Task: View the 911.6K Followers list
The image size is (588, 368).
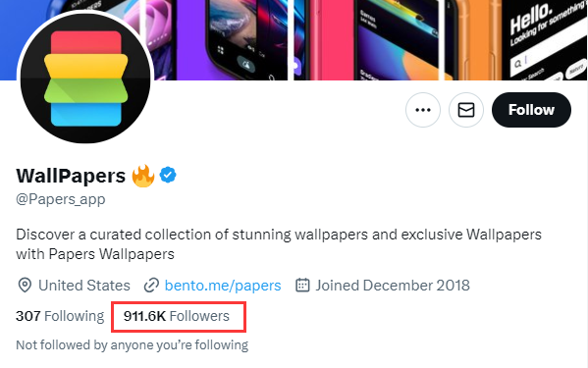Action: coord(177,316)
